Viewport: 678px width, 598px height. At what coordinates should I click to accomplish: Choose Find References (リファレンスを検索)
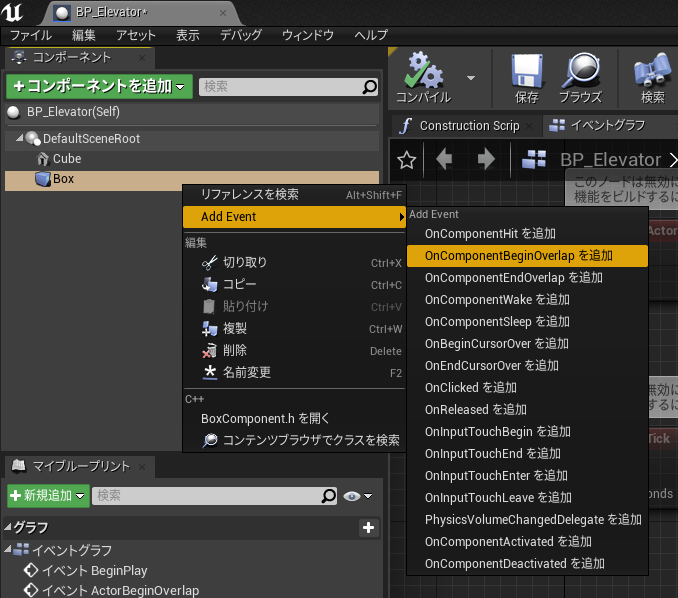pos(295,195)
